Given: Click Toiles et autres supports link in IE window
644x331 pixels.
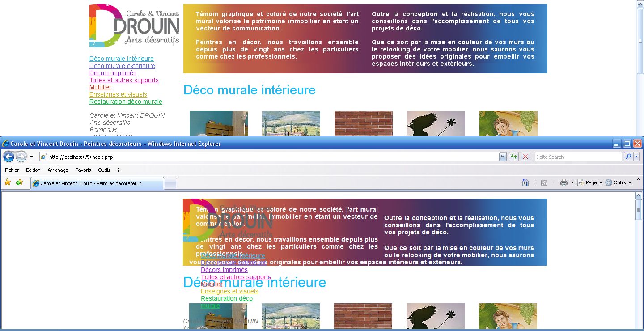Looking at the screenshot, I should pos(236,277).
